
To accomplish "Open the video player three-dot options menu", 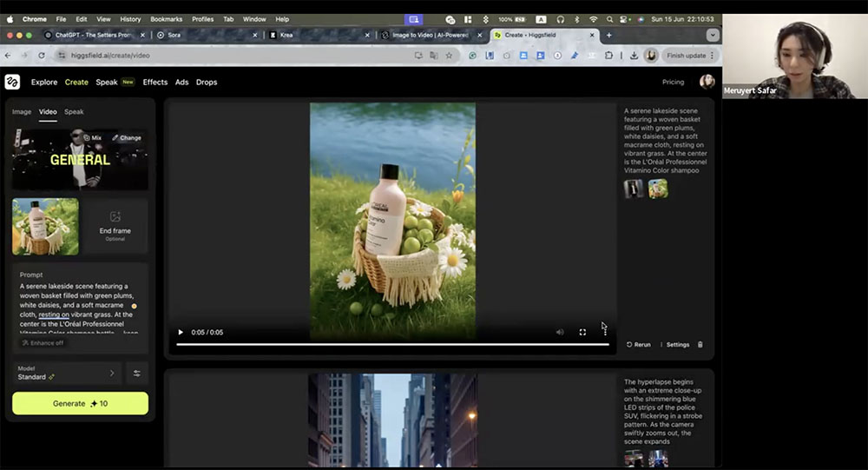I will pyautogui.click(x=605, y=332).
